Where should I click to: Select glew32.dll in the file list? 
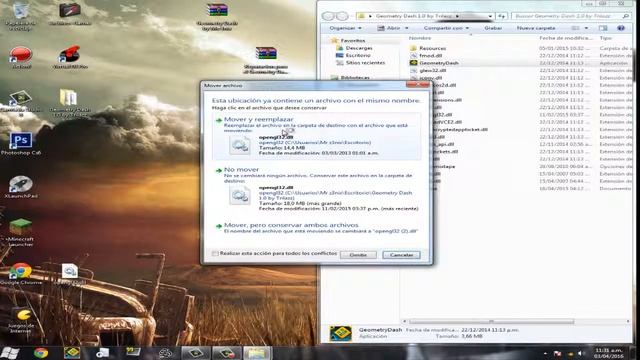pyautogui.click(x=433, y=70)
